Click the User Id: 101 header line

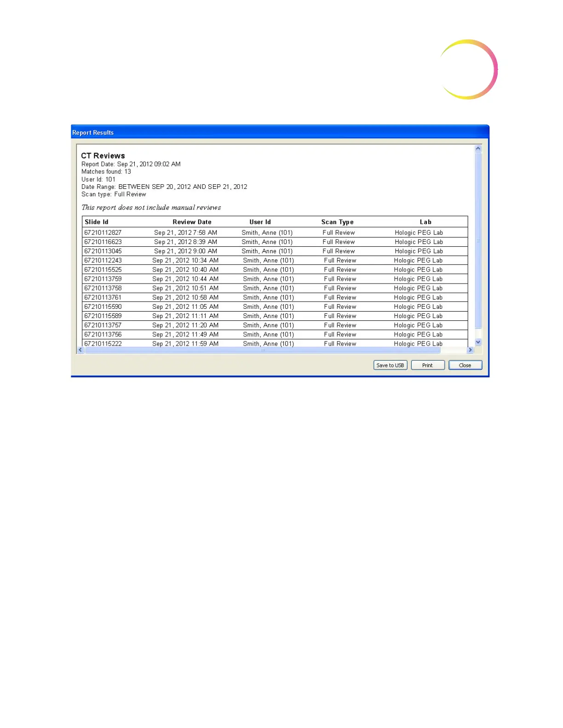coord(98,179)
